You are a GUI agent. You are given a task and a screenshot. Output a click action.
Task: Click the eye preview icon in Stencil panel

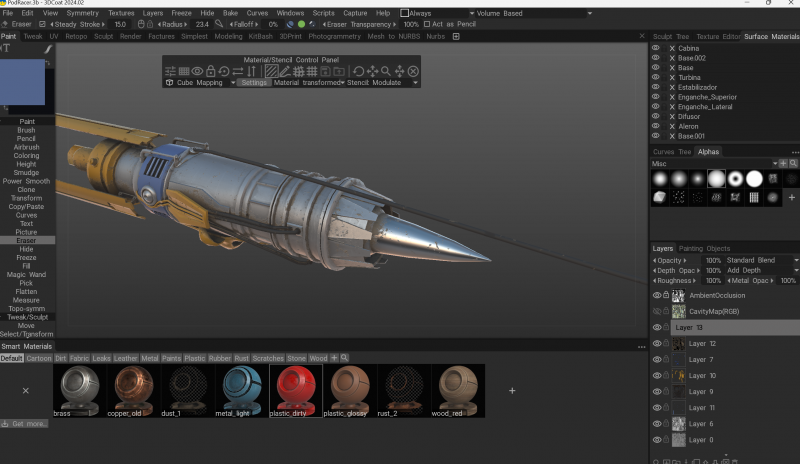pyautogui.click(x=197, y=71)
